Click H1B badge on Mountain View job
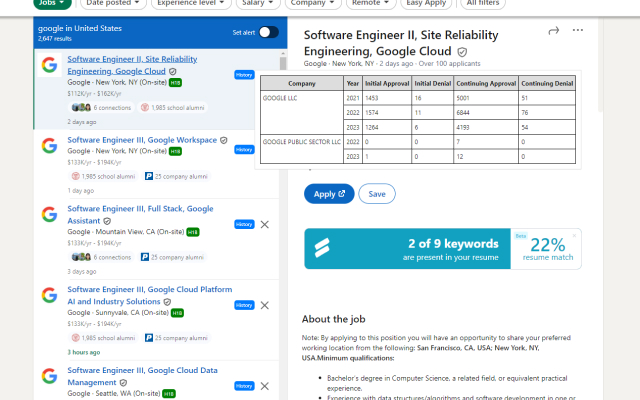640x400 pixels. (193, 232)
